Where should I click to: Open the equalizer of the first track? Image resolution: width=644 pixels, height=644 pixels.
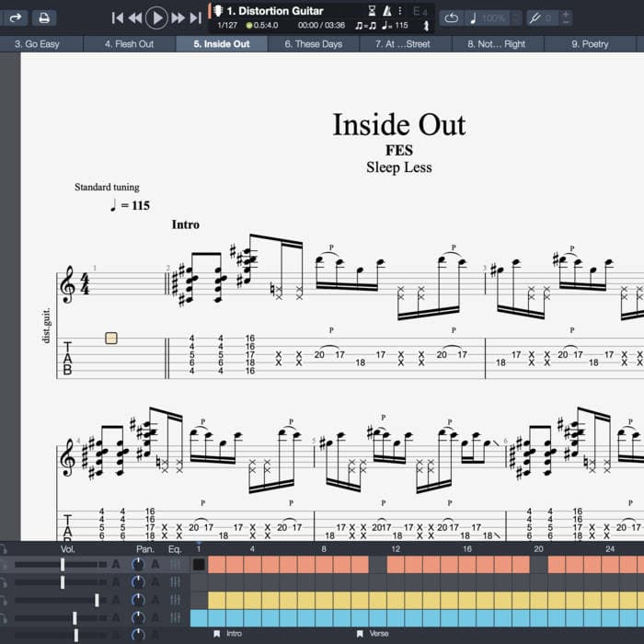click(x=175, y=564)
